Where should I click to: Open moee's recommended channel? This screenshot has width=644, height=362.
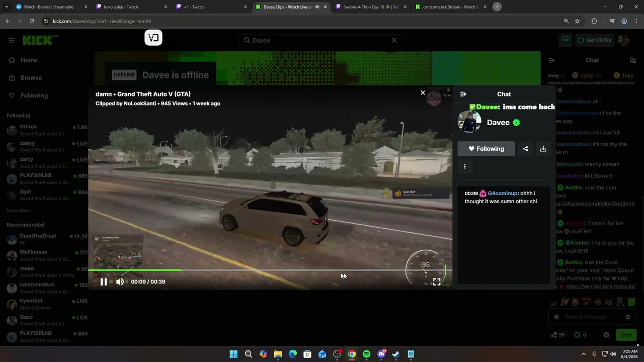click(47, 272)
